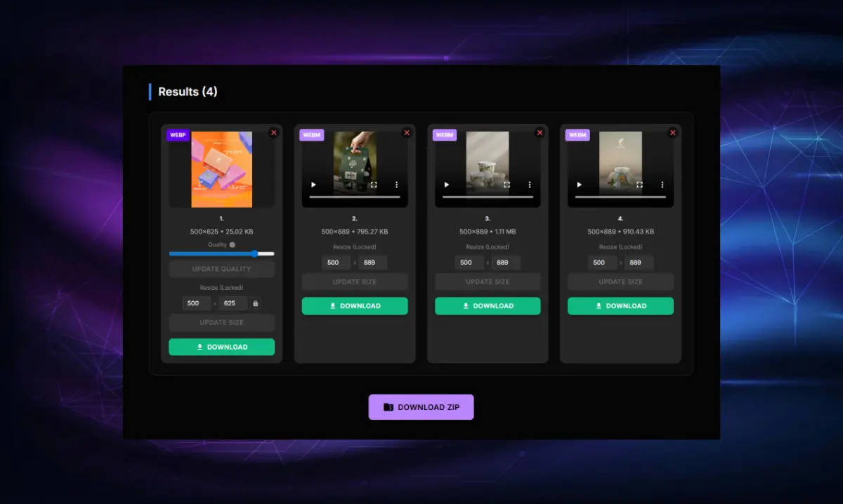843x504 pixels.
Task: Open the more-options menu on video 3
Action: tap(529, 184)
